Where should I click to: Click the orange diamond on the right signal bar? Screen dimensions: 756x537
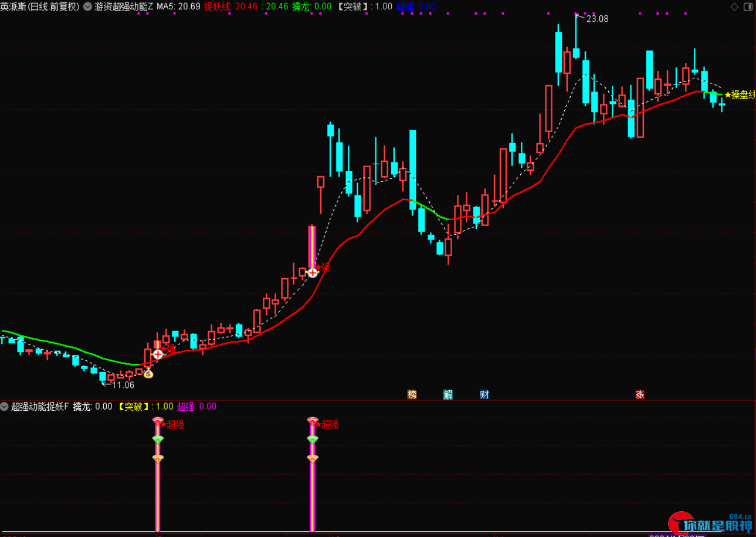[x=313, y=458]
